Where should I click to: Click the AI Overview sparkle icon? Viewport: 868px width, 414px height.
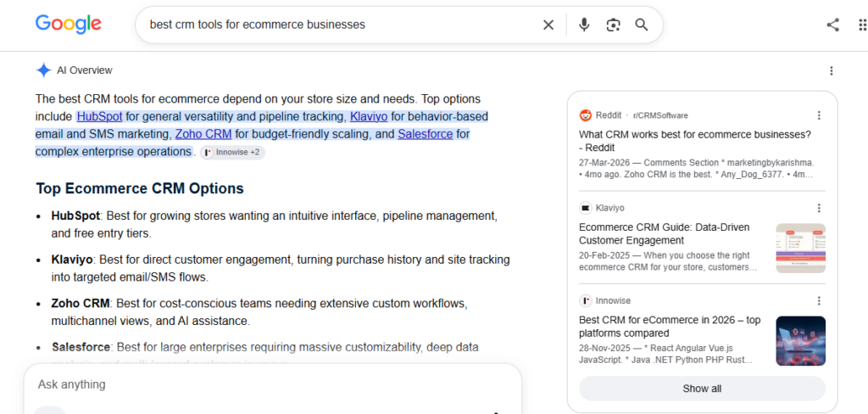(43, 70)
